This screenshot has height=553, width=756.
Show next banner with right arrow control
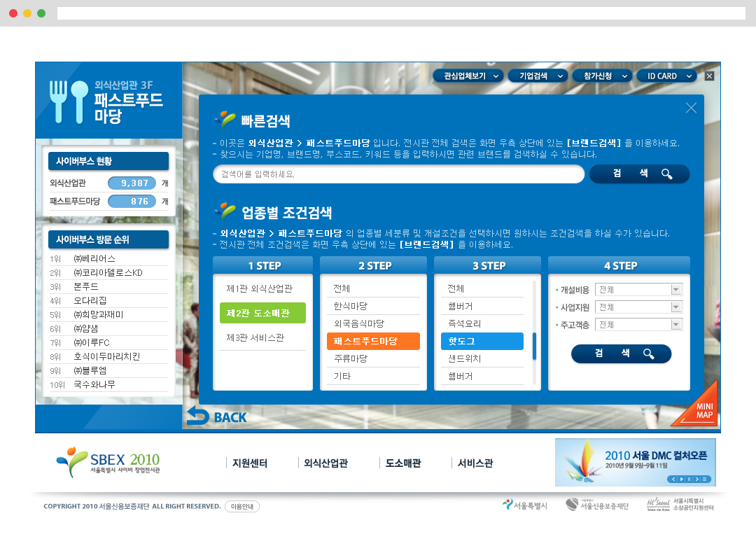pyautogui.click(x=697, y=479)
